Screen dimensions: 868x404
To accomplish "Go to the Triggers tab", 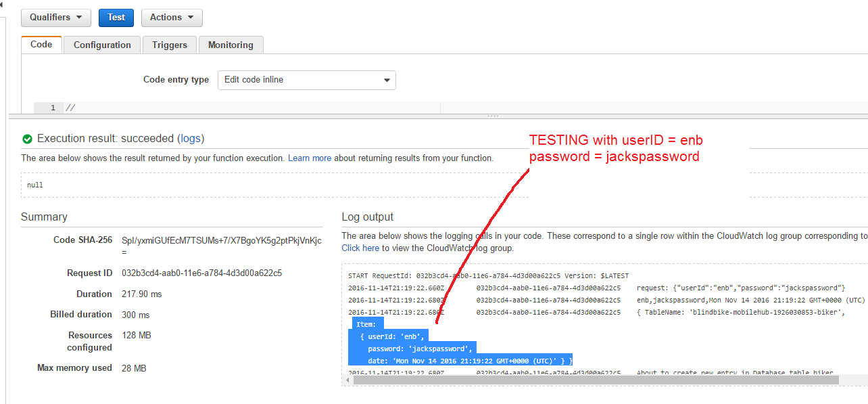I will pos(169,45).
